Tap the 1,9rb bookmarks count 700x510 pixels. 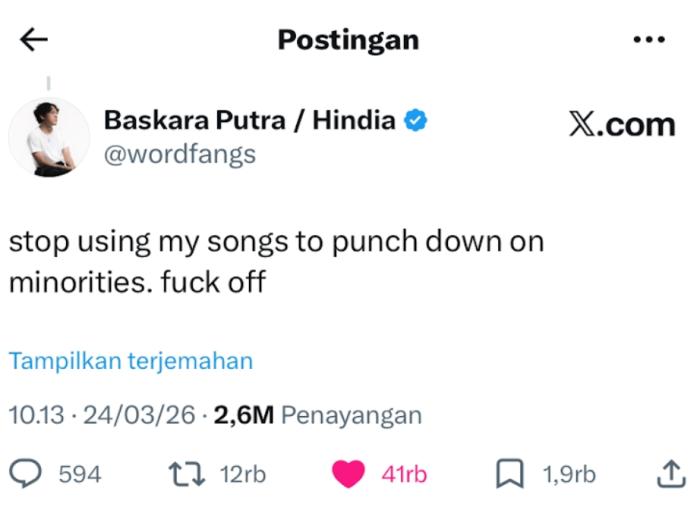click(x=569, y=474)
